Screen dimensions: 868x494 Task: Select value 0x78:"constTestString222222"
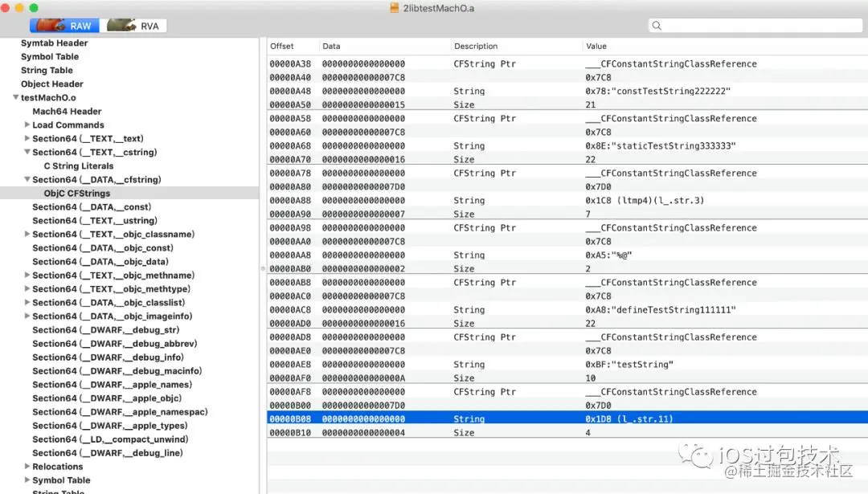click(x=657, y=91)
